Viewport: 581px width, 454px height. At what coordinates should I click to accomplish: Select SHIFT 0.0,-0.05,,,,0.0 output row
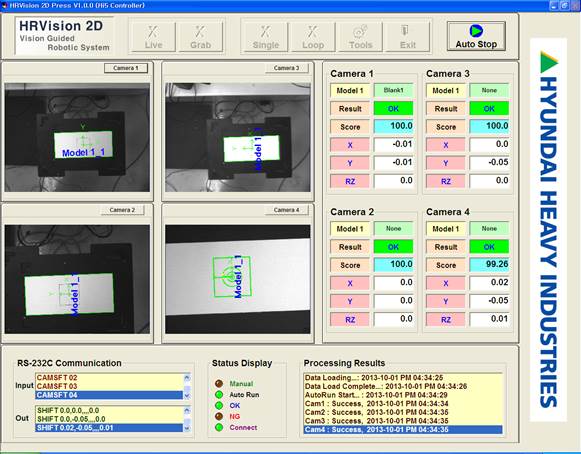click(x=109, y=419)
